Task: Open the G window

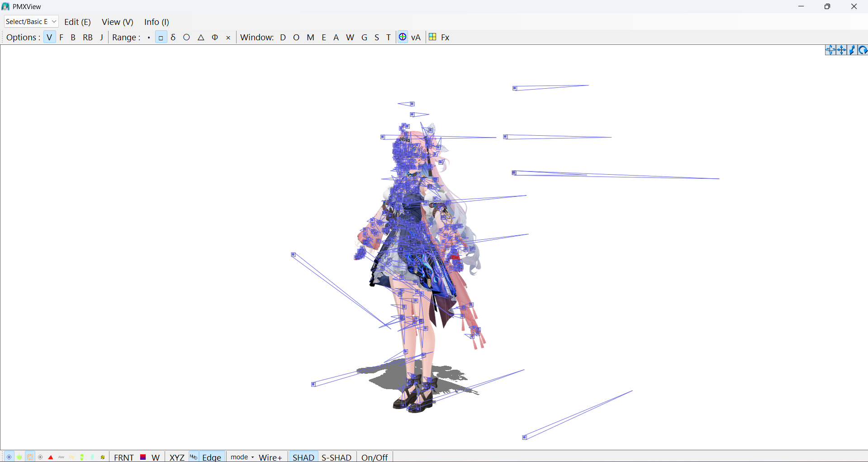Action: 364,37
